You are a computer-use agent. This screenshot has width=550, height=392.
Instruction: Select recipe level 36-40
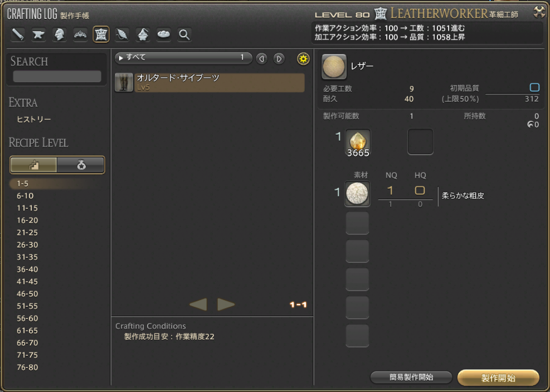pos(27,269)
